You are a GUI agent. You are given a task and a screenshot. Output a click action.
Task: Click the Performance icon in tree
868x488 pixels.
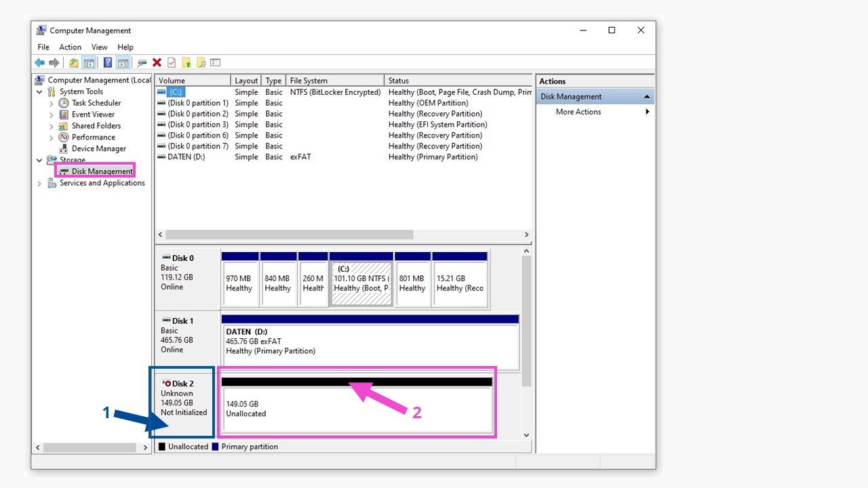(64, 137)
